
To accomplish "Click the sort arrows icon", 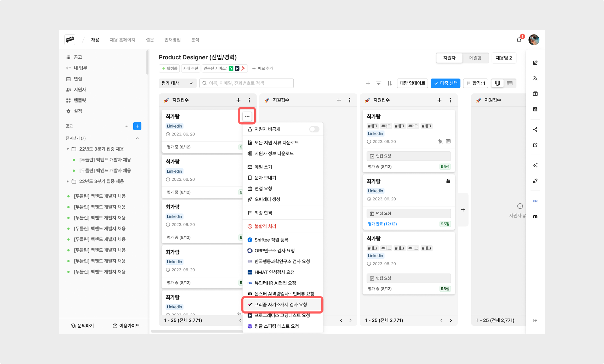I will click(390, 83).
